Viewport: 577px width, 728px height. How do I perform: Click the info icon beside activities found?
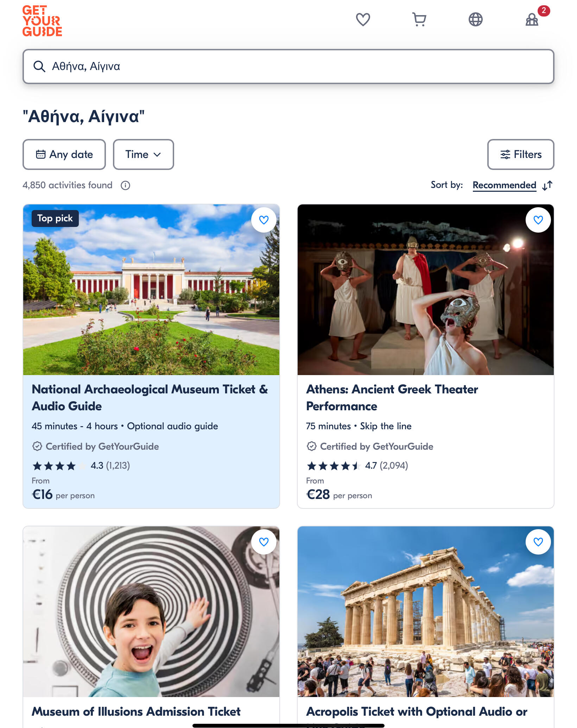[125, 185]
